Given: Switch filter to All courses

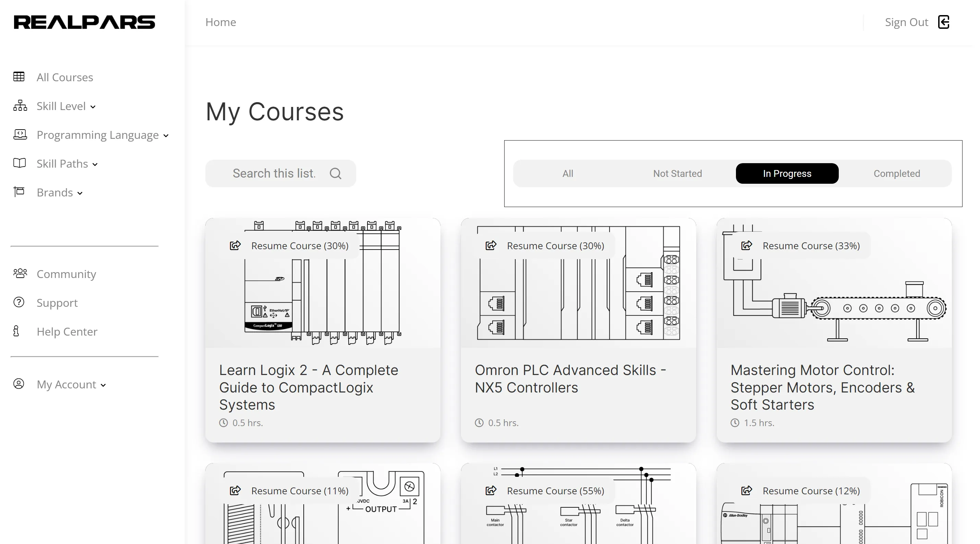Looking at the screenshot, I should [x=568, y=173].
